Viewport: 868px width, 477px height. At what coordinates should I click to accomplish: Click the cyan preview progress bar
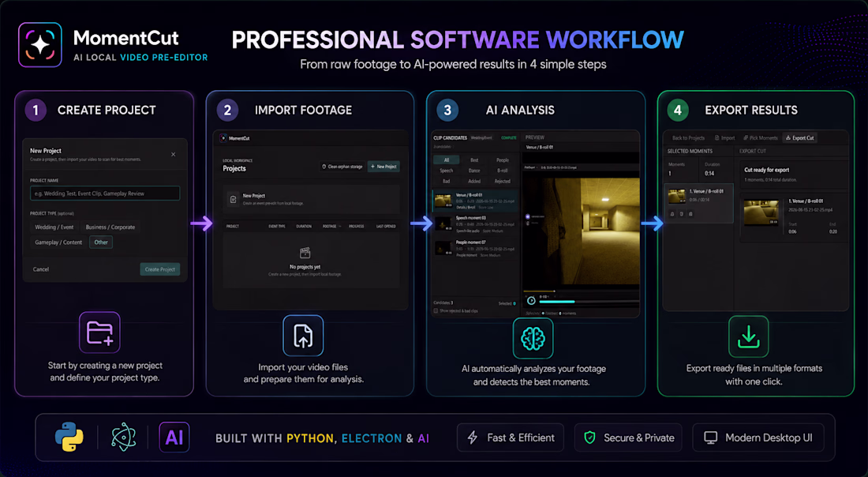[x=557, y=302]
